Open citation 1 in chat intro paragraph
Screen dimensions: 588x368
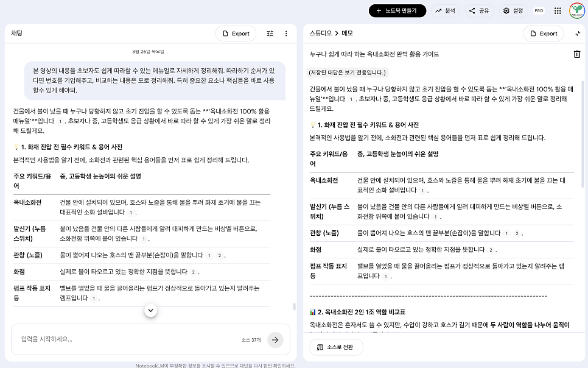[x=60, y=121]
